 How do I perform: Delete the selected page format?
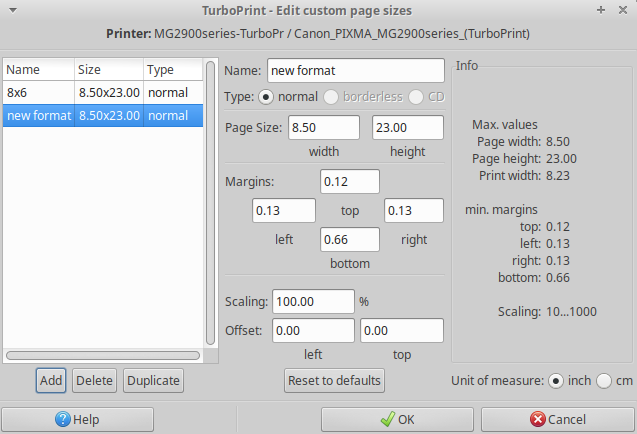[94, 380]
